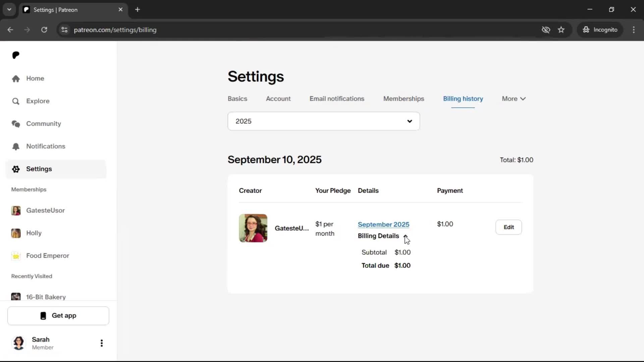Viewport: 644px width, 362px height.
Task: Open the Chrome three-dot menu
Action: [x=634, y=30]
